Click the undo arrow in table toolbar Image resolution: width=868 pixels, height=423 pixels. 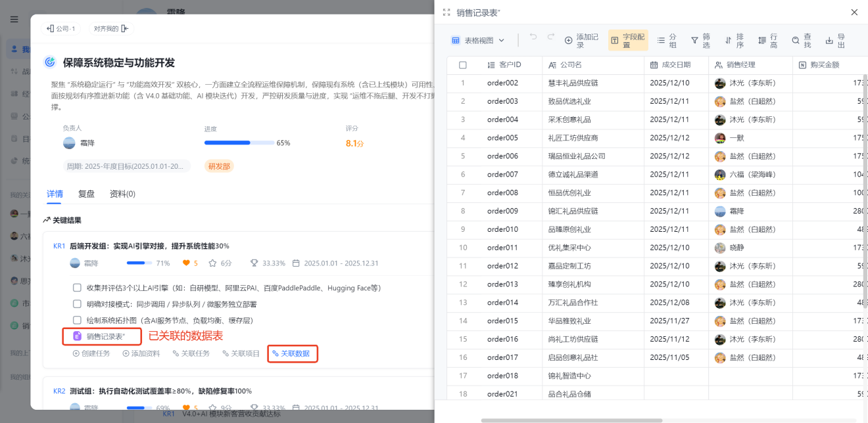pos(533,36)
